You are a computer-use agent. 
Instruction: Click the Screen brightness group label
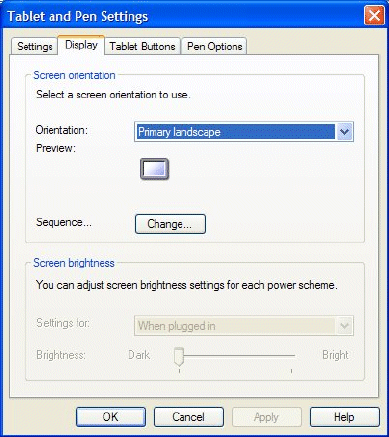point(74,263)
